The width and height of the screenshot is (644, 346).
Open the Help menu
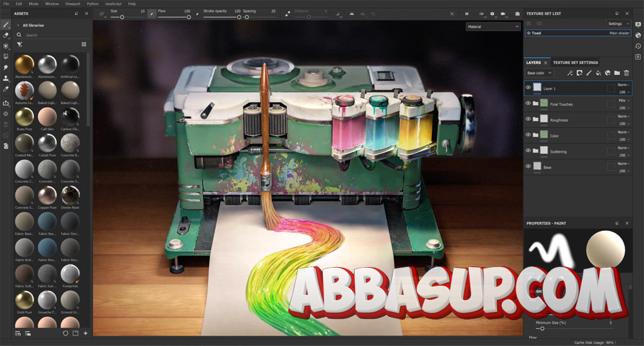(x=132, y=4)
